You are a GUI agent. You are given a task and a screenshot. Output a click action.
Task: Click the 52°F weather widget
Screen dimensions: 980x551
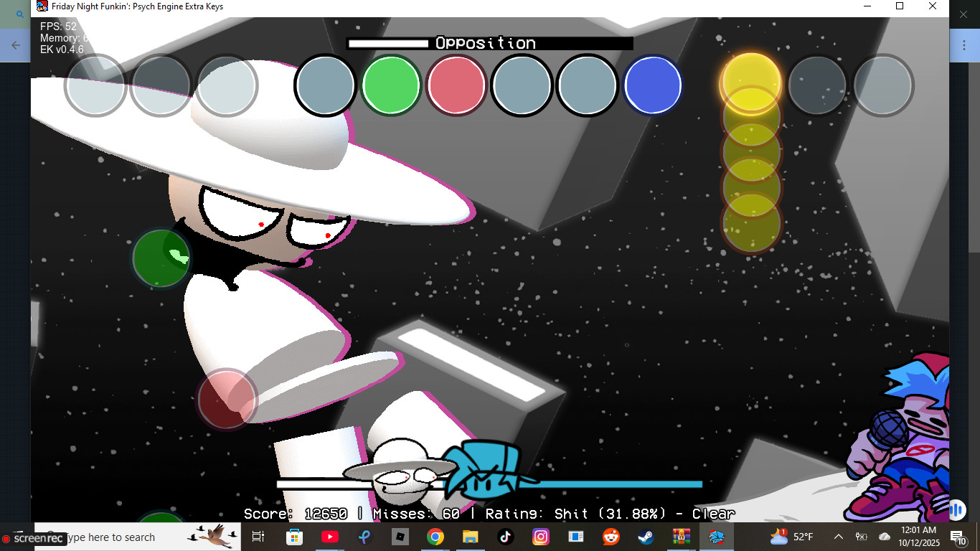(x=792, y=537)
